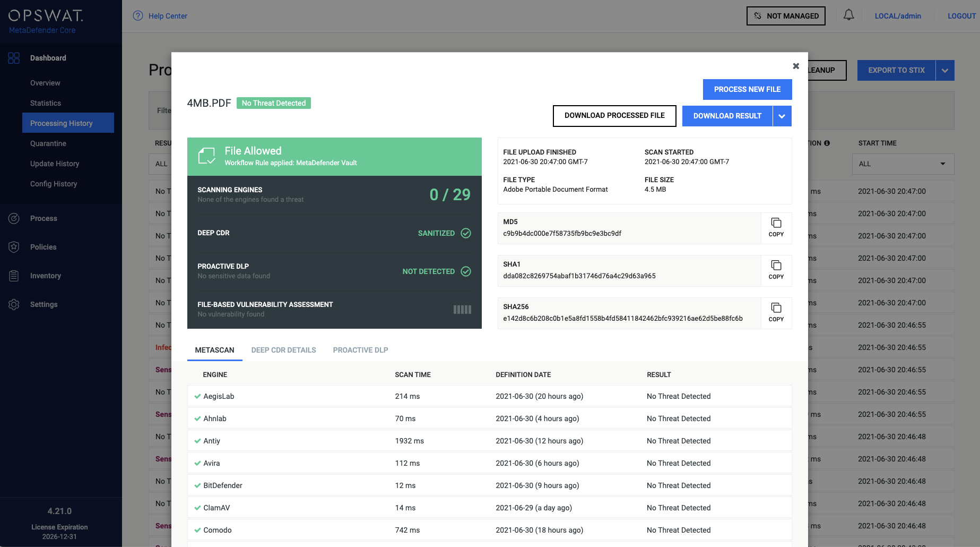Open Quarantine in the sidebar
Viewport: 980px width, 547px height.
pos(48,143)
